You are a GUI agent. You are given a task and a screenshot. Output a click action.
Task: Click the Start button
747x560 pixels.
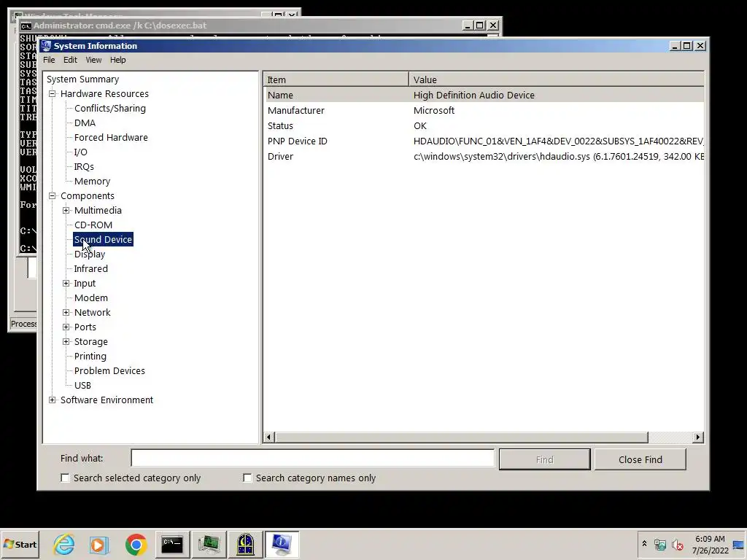click(x=20, y=544)
